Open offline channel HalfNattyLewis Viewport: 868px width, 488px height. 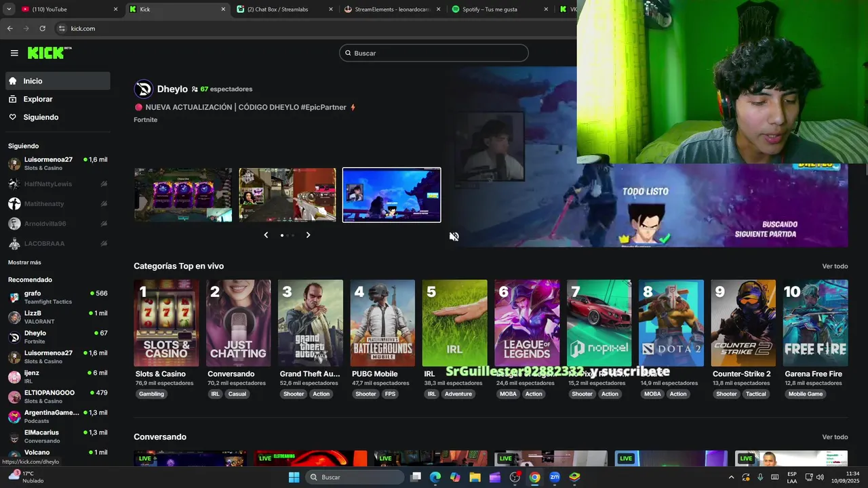point(58,184)
